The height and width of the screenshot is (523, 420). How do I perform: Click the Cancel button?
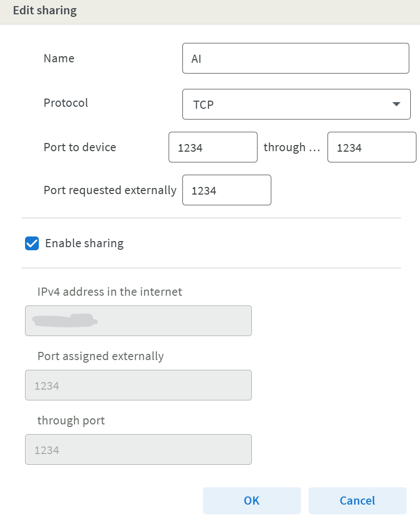357,501
